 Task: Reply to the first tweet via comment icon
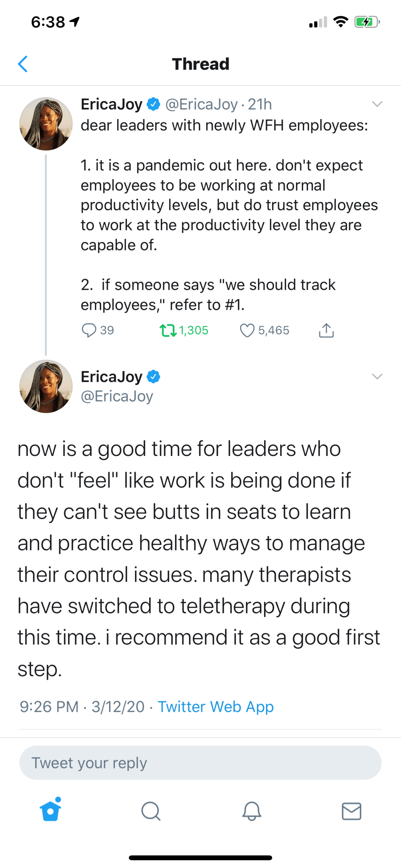click(89, 330)
